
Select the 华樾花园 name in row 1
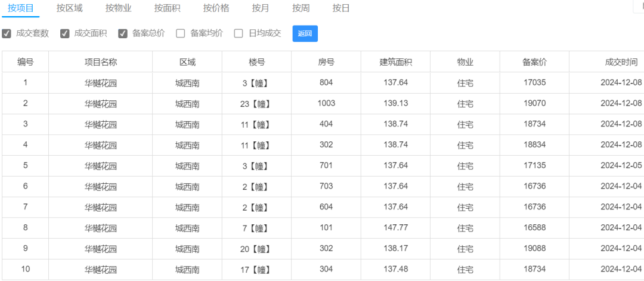[x=101, y=84]
